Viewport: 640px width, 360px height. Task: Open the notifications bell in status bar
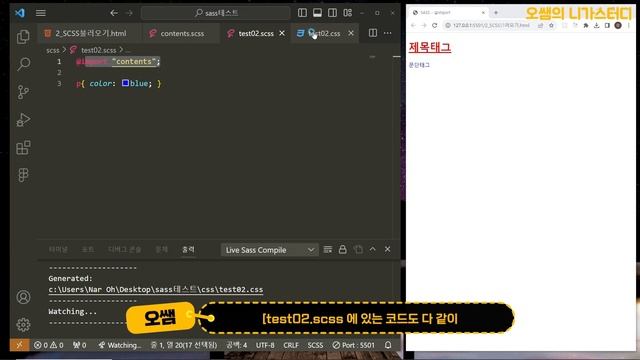pyautogui.click(x=388, y=345)
